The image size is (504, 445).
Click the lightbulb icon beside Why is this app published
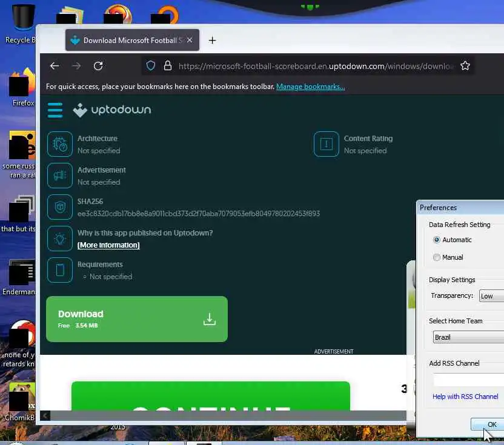tap(60, 239)
